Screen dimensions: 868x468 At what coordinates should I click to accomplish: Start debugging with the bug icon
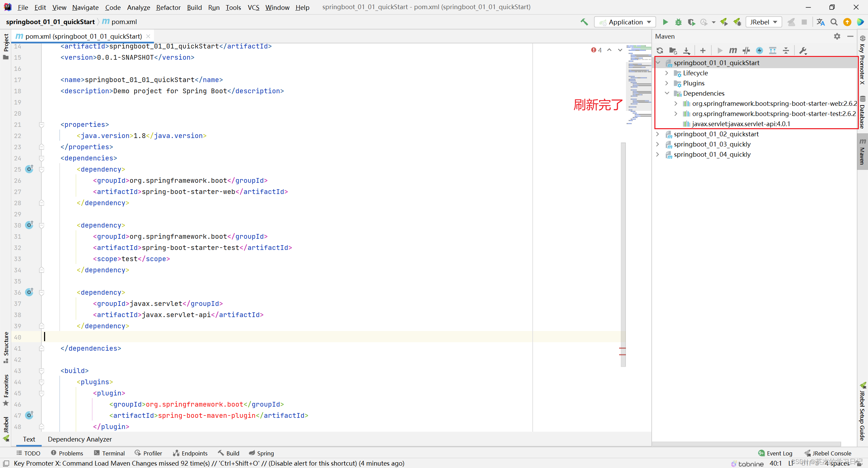[678, 22]
